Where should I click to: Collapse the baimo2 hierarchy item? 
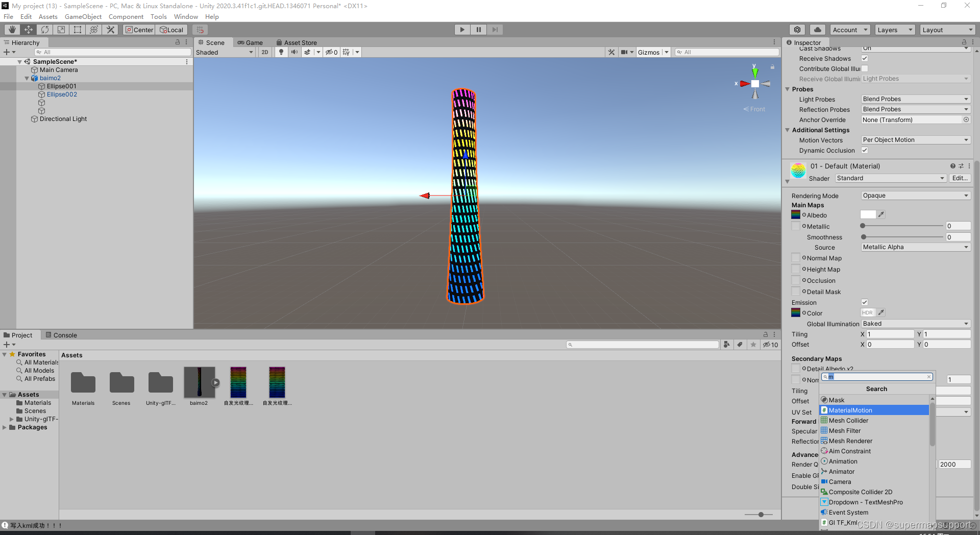(27, 78)
